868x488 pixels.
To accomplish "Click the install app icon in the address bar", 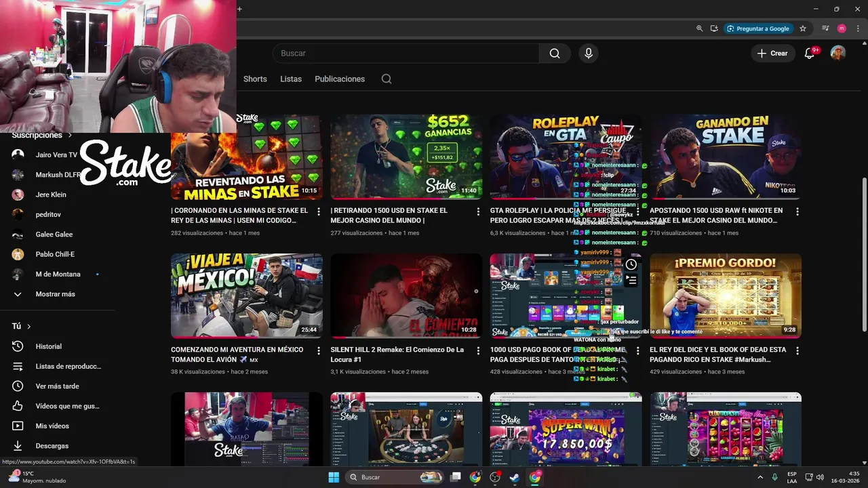I will tap(714, 28).
